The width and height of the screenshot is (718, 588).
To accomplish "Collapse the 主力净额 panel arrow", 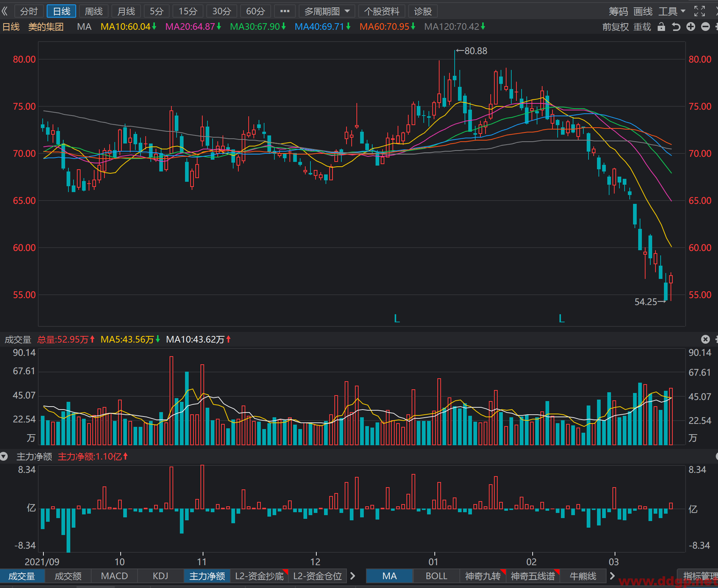I will [4, 457].
